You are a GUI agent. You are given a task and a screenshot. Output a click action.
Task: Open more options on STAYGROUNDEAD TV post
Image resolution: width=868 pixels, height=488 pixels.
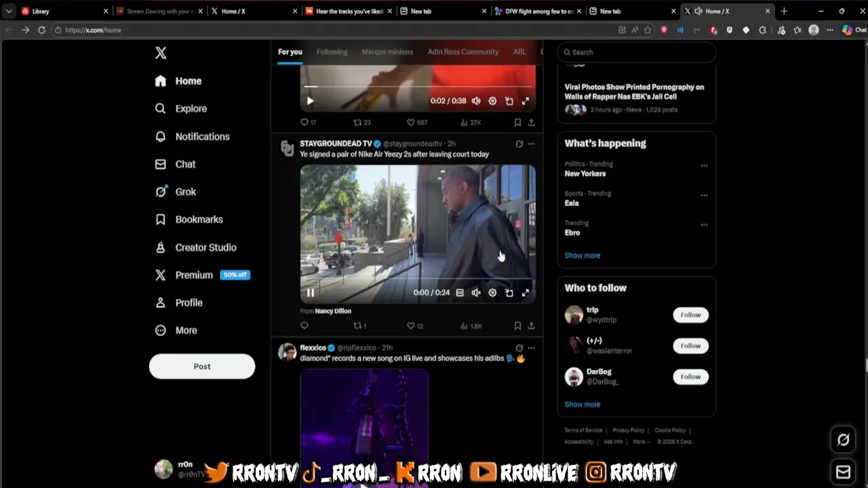coord(531,144)
